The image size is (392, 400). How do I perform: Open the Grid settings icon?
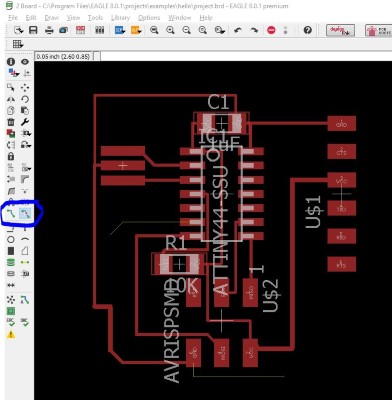coord(18,44)
